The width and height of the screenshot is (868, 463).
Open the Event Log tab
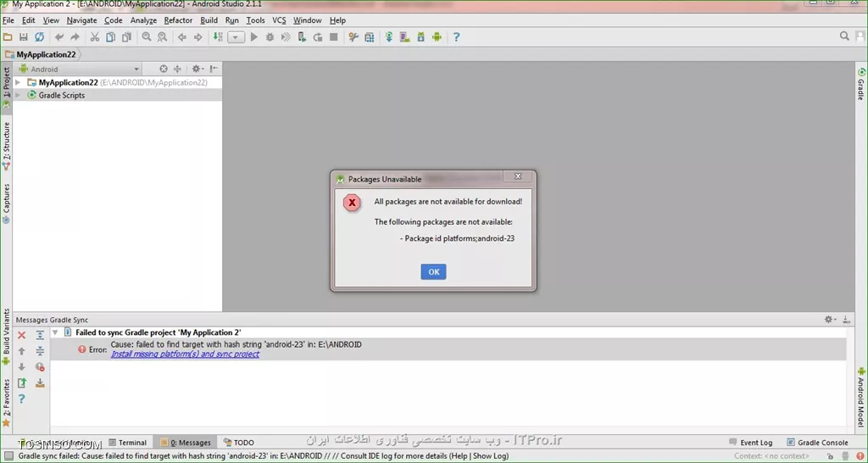click(x=751, y=443)
